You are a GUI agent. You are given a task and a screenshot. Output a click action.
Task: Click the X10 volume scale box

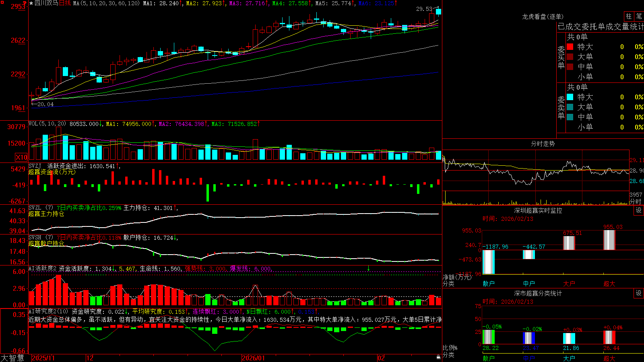click(21, 157)
